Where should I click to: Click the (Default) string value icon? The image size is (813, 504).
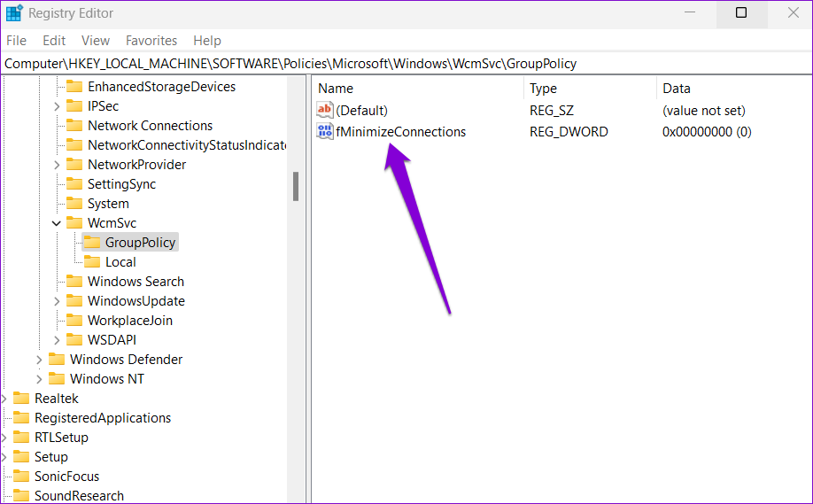pos(324,110)
